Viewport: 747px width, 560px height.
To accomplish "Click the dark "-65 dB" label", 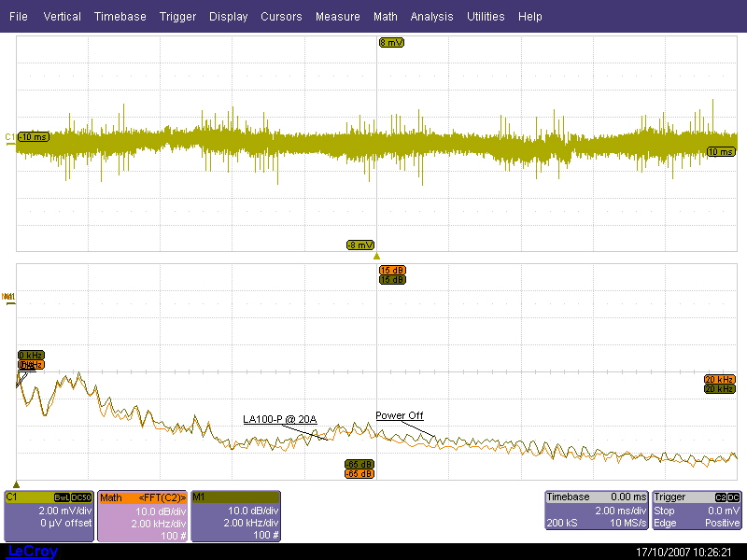I will tap(359, 464).
